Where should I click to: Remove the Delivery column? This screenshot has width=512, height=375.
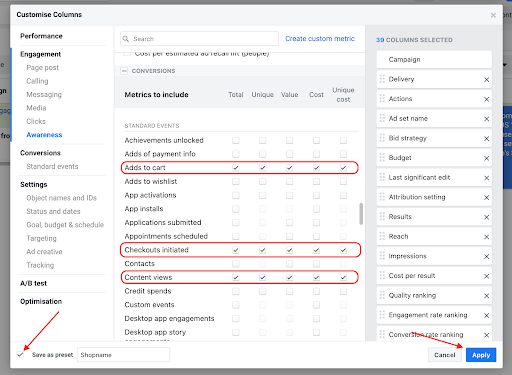[x=486, y=80]
